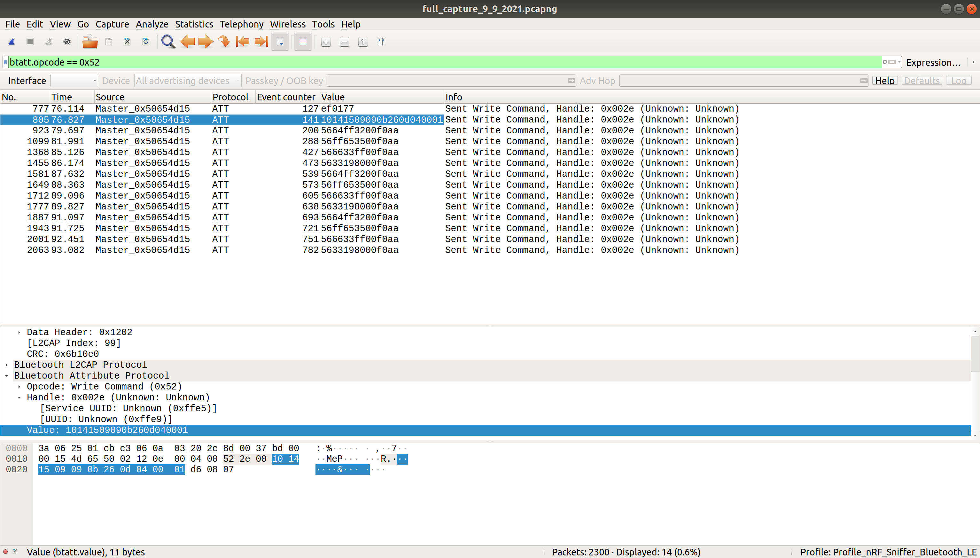Click the packet capture start icon
Viewport: 980px width, 558px height.
(12, 42)
